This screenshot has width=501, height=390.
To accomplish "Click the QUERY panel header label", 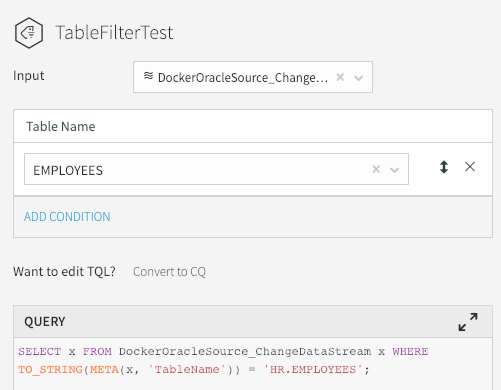I will click(x=45, y=322).
